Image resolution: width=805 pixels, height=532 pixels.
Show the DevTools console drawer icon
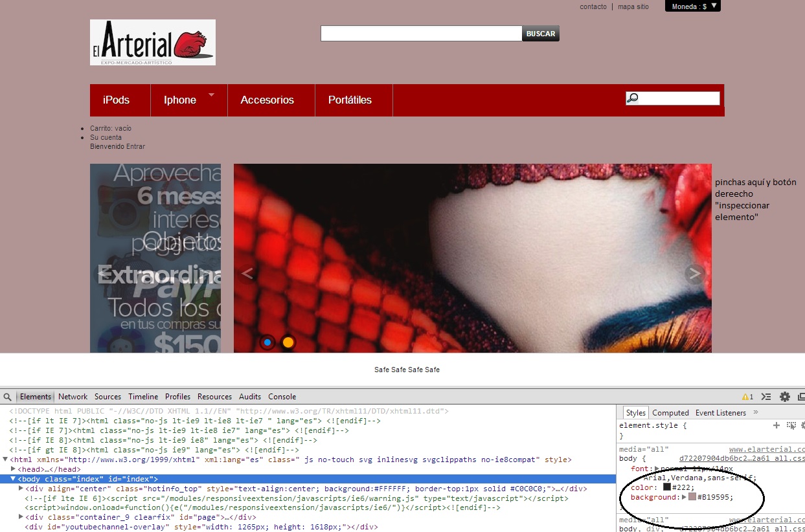click(766, 397)
